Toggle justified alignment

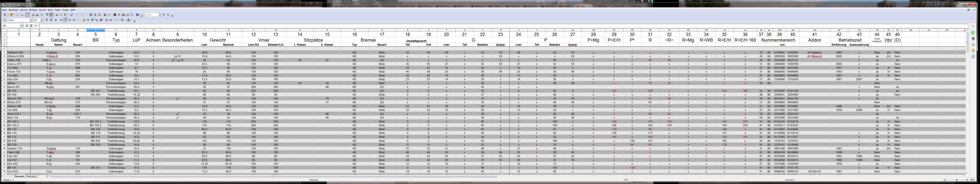pyautogui.click(x=74, y=20)
